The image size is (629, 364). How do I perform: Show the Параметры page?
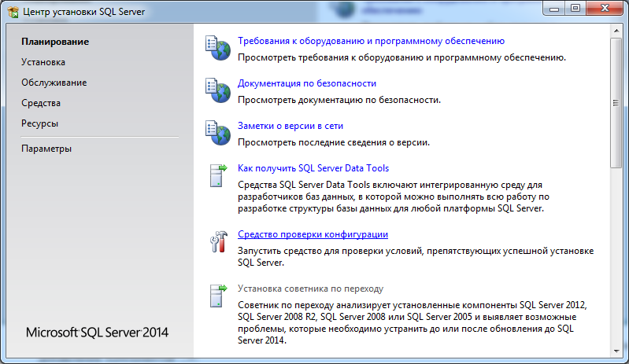(x=46, y=149)
